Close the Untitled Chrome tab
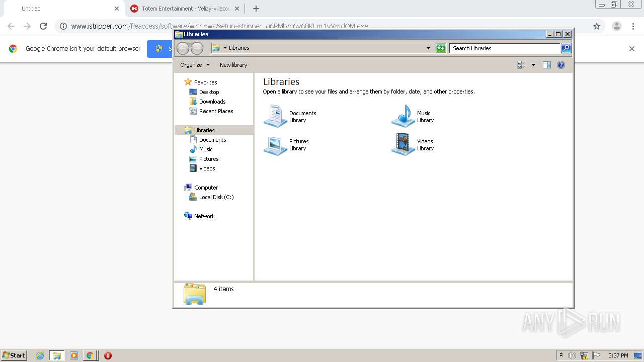 tap(116, 9)
